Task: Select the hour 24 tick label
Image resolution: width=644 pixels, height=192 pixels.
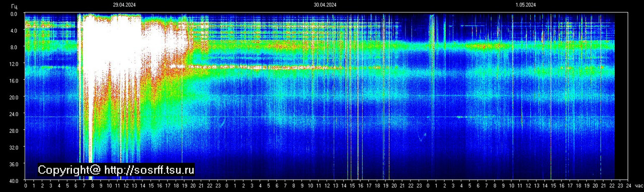Action: tap(628, 186)
